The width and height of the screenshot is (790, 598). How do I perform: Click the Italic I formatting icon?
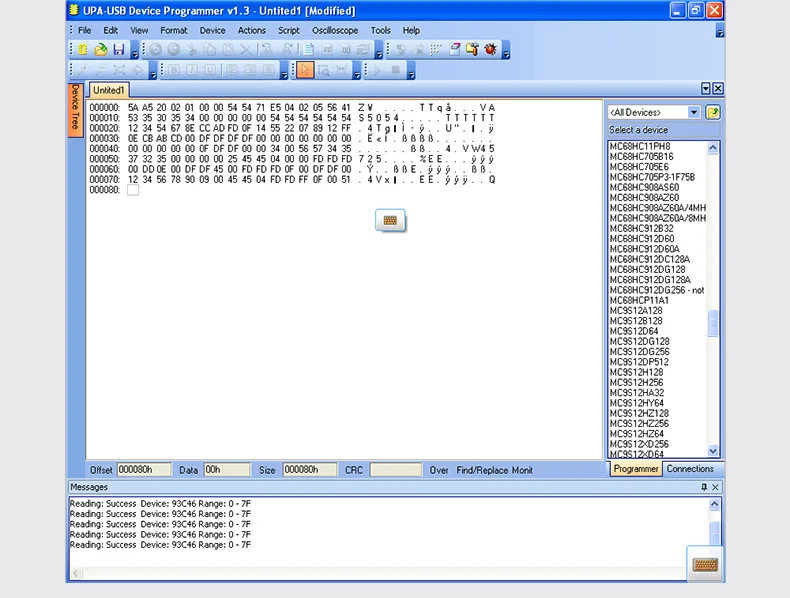tap(192, 70)
